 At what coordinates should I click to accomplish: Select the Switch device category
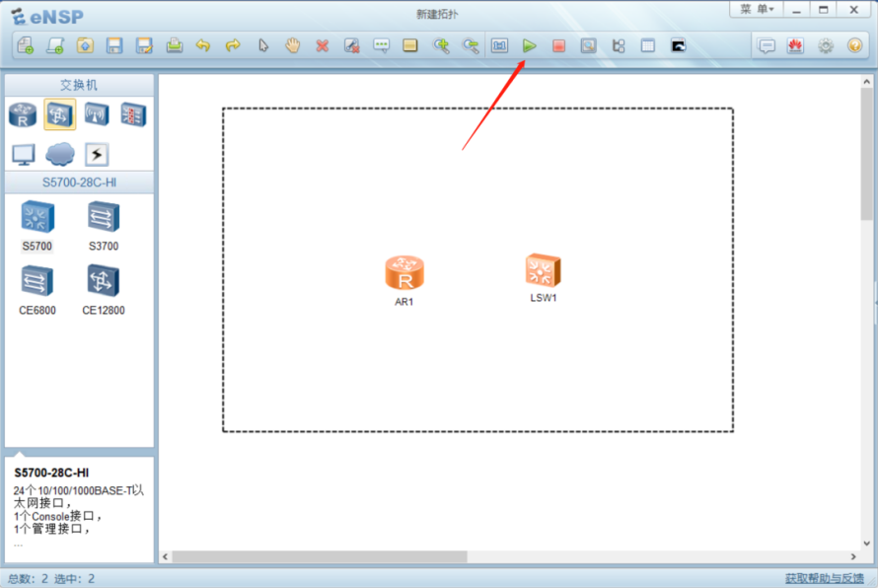60,114
